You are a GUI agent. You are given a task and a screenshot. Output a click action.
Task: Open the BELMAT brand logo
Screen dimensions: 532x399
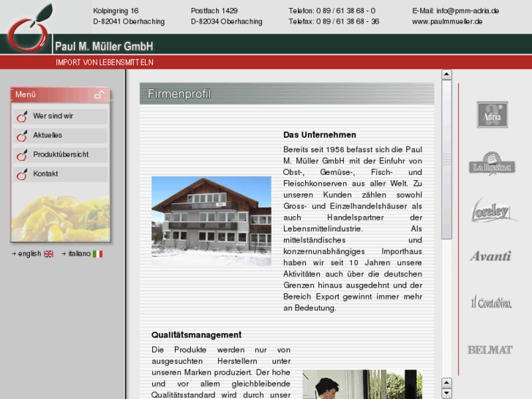(x=490, y=350)
